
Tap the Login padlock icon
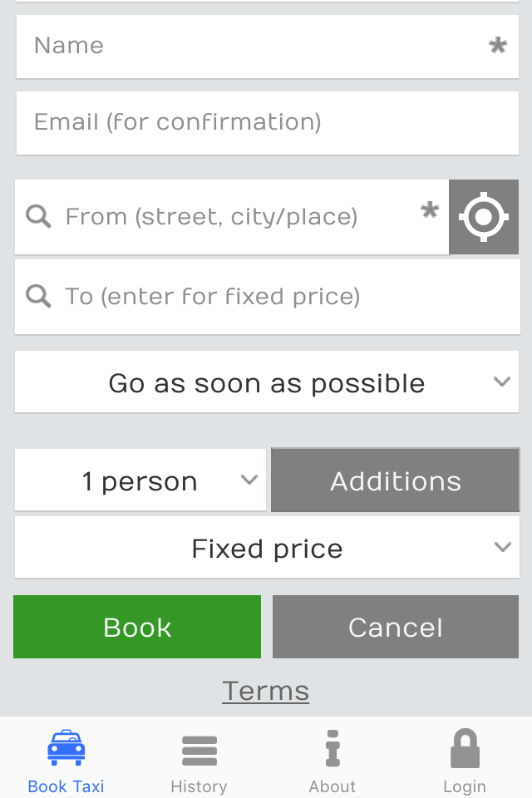point(465,748)
